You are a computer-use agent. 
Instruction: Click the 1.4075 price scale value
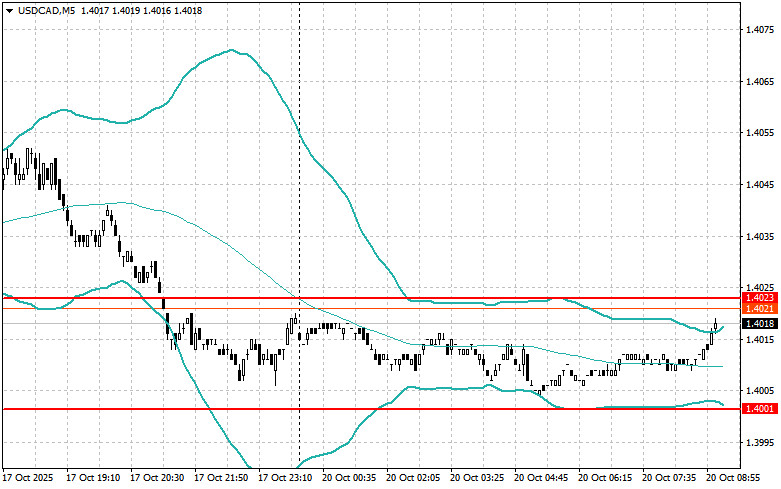pyautogui.click(x=760, y=30)
